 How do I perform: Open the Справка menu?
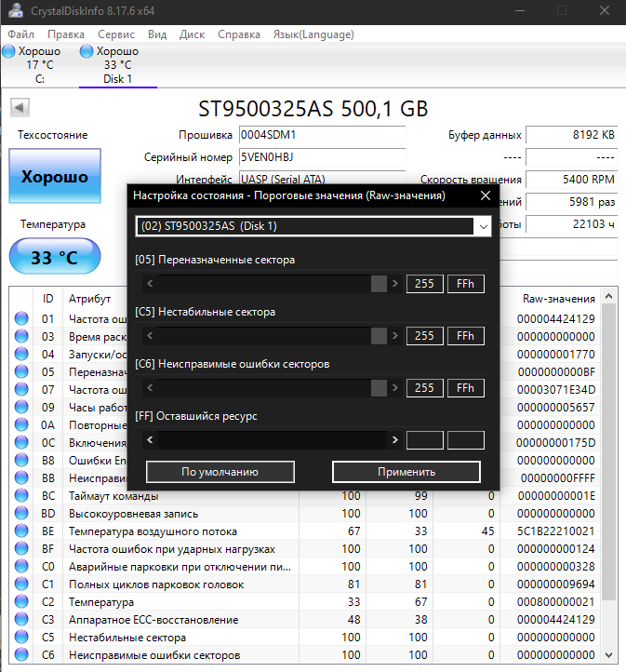[x=239, y=34]
